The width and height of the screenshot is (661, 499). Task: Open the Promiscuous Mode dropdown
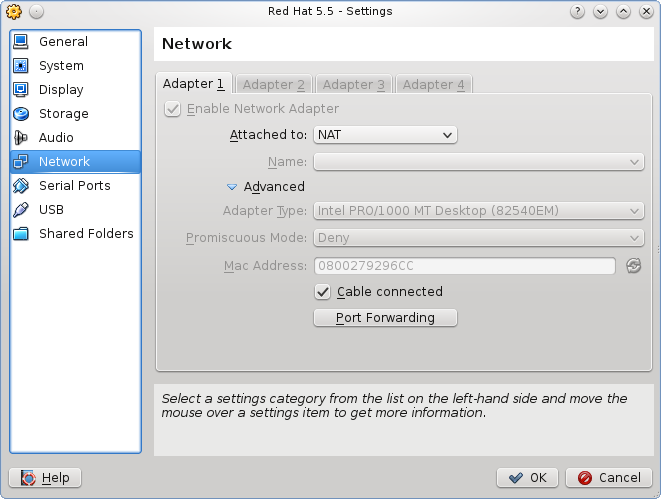(478, 238)
